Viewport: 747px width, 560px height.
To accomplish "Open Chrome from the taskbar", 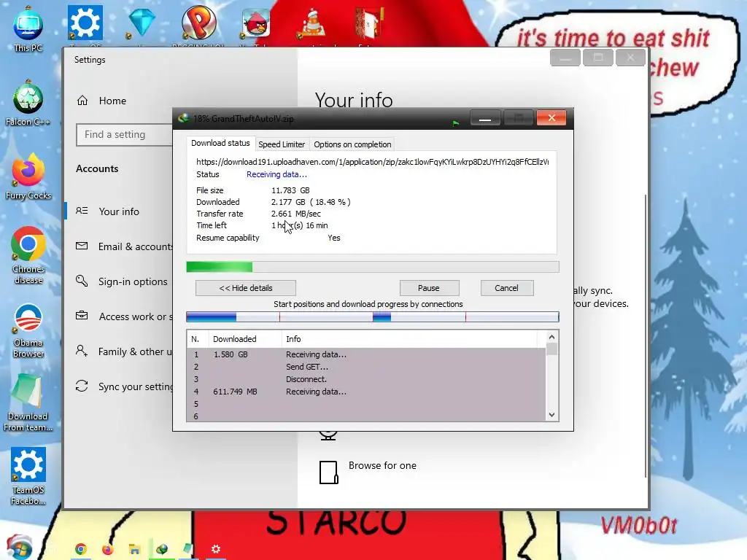I will [80, 549].
